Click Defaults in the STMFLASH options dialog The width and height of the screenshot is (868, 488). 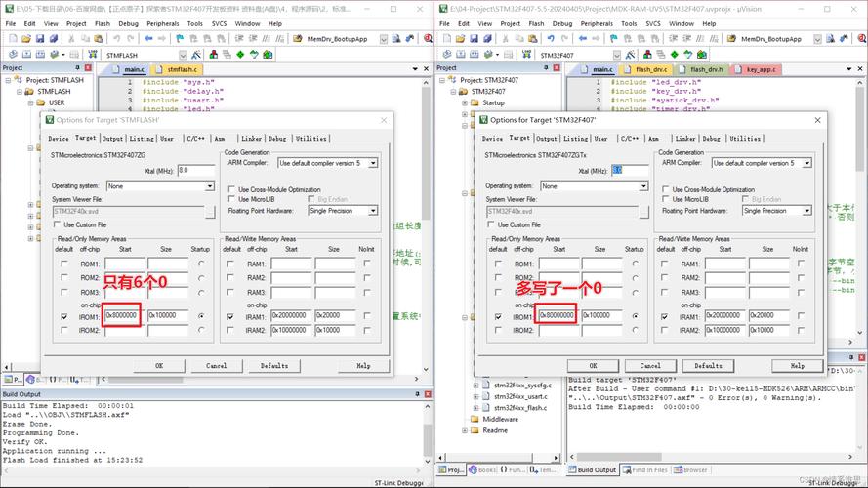274,366
